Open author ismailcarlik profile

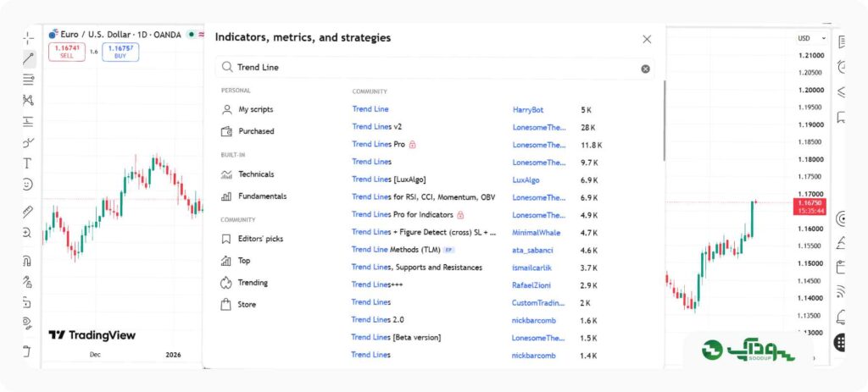(x=531, y=268)
